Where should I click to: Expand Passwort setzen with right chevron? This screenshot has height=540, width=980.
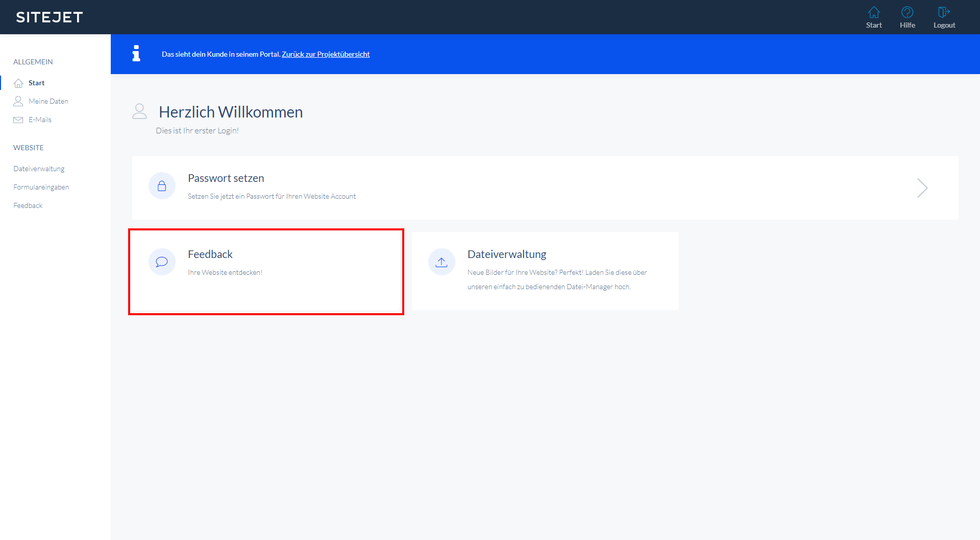[x=922, y=188]
